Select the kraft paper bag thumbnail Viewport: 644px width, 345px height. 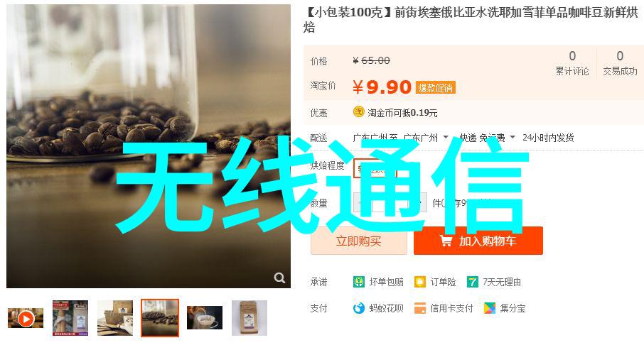pyautogui.click(x=249, y=318)
